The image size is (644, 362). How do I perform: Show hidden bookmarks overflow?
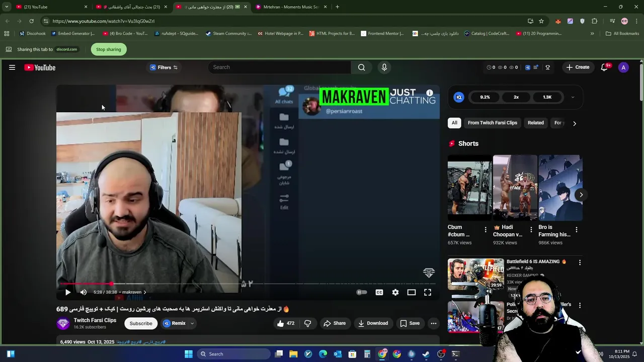pyautogui.click(x=592, y=34)
